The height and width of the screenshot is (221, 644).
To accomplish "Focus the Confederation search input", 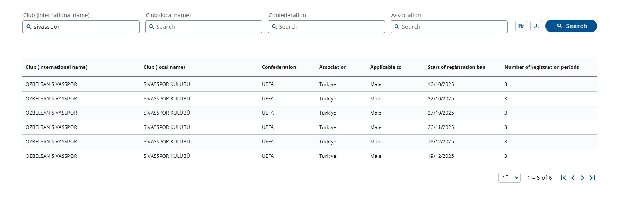I will click(329, 27).
